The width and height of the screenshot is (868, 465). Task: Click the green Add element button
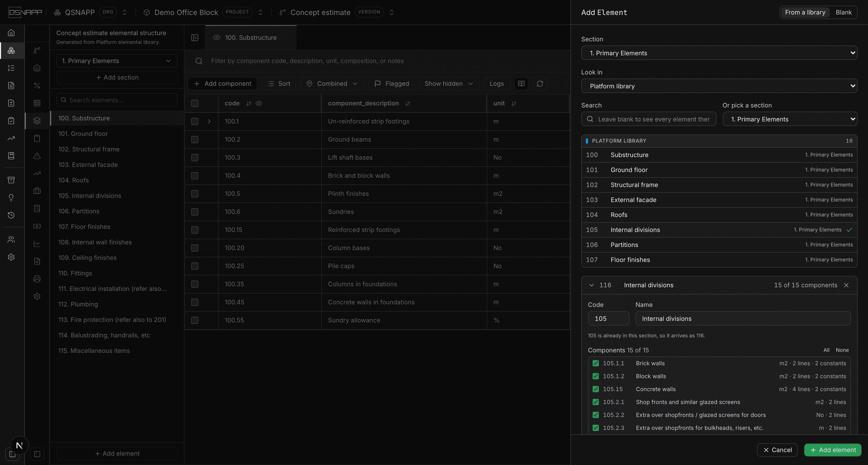833,450
